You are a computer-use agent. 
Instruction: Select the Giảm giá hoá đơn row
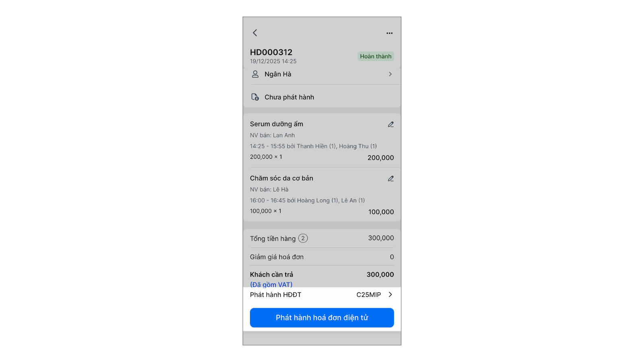point(322,257)
